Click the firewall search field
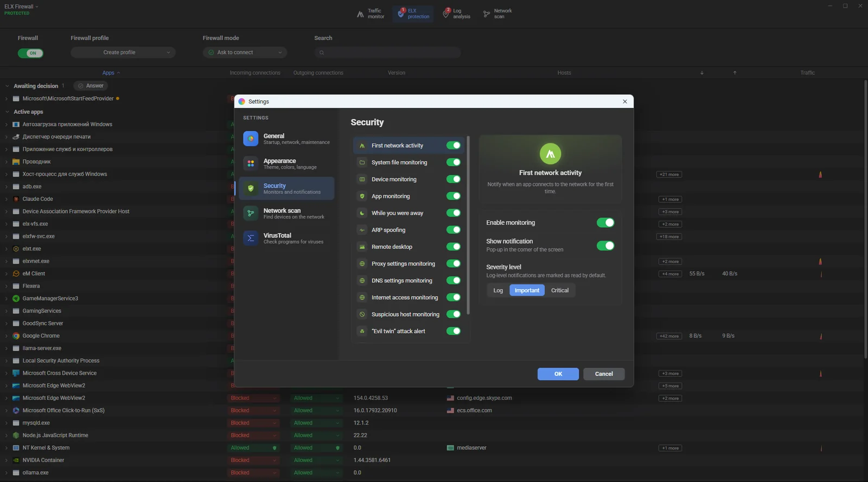Viewport: 868px width, 482px height. pos(388,53)
